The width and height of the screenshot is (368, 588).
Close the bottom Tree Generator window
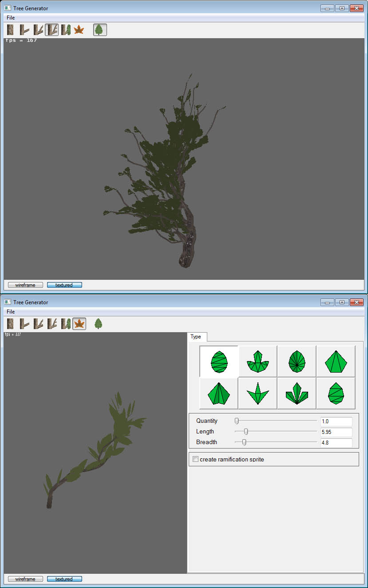pos(356,302)
